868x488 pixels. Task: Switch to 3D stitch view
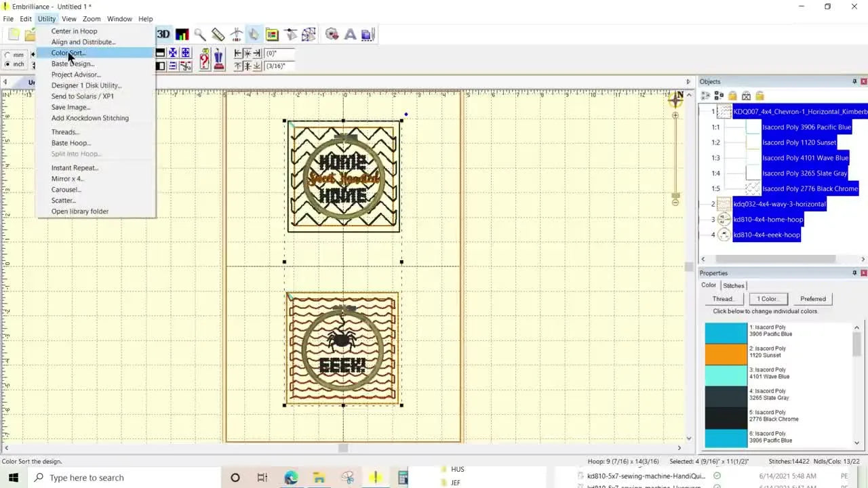163,34
